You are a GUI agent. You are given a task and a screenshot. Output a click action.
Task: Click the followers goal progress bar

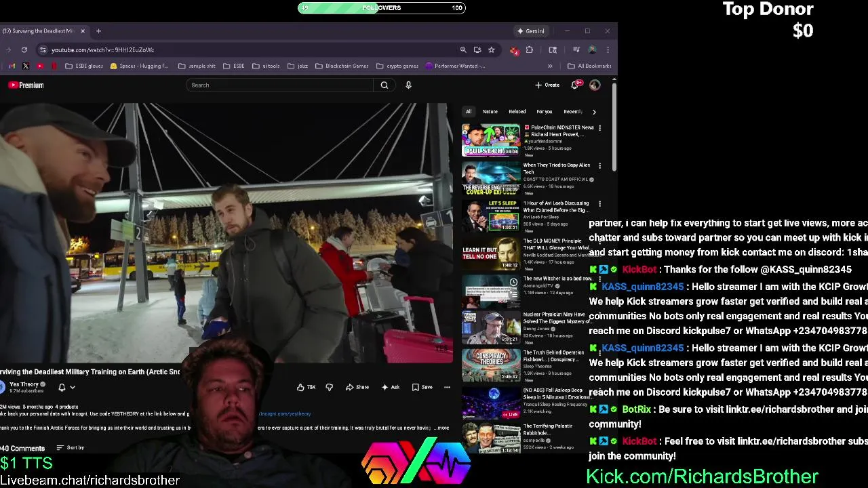[x=382, y=8]
